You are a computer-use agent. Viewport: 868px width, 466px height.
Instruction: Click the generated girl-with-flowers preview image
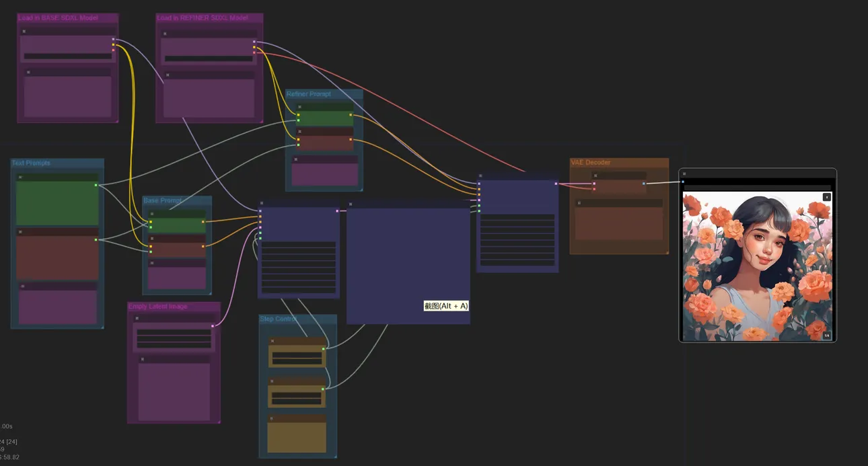757,266
